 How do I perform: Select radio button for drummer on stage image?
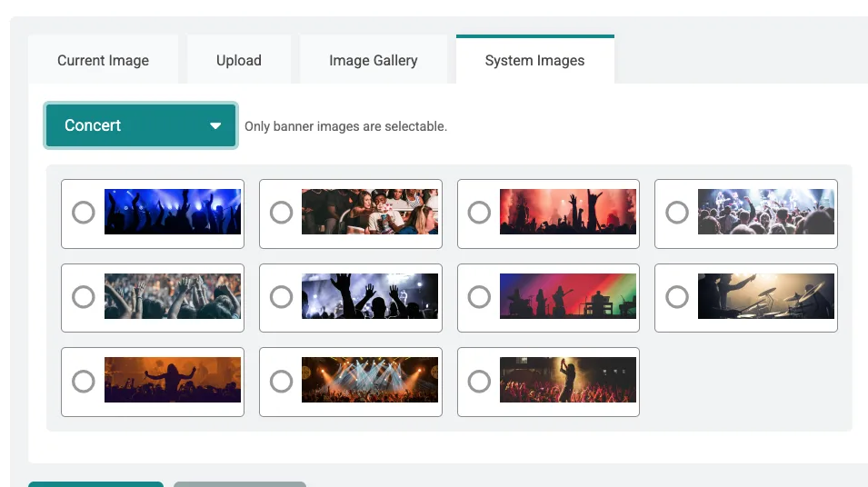pos(677,297)
